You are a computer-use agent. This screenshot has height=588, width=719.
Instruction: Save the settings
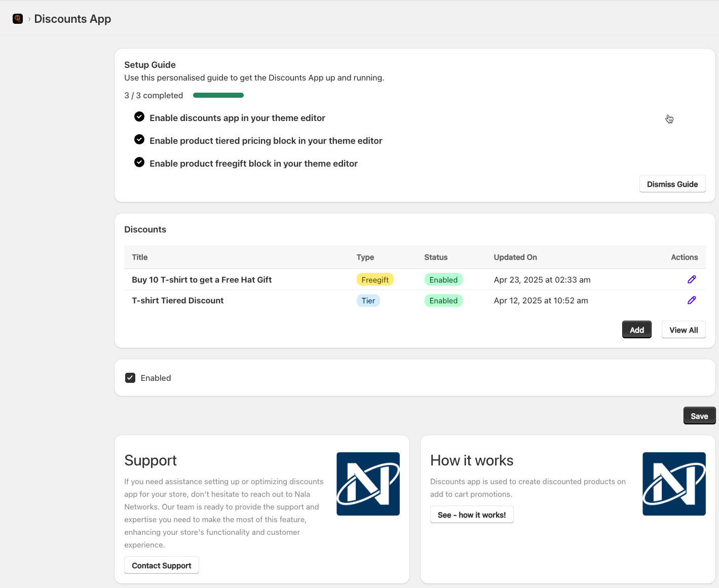699,416
